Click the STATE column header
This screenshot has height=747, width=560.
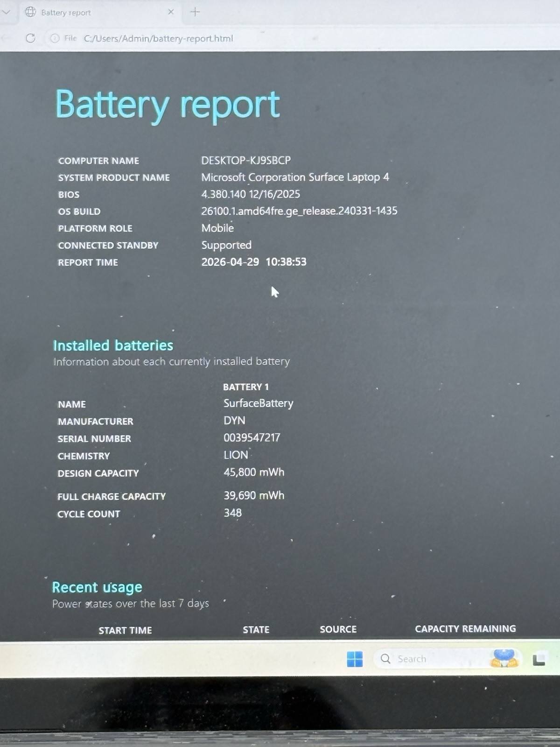point(256,630)
